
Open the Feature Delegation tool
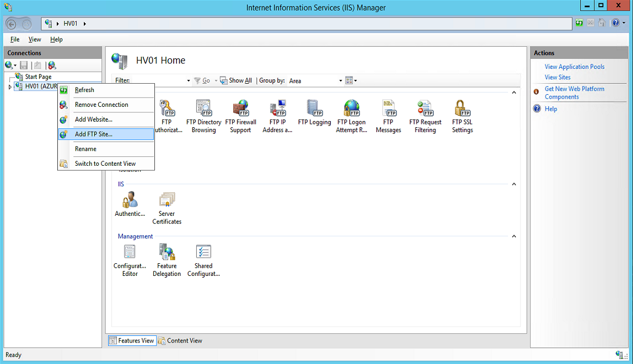(x=167, y=259)
